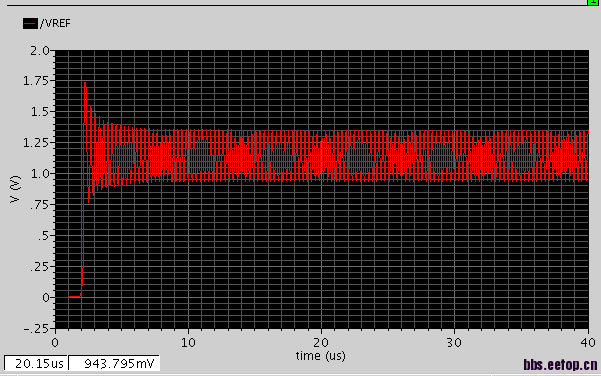This screenshot has width=601, height=376.
Task: Click the 1.25 y-axis tick label
Action: [x=36, y=143]
